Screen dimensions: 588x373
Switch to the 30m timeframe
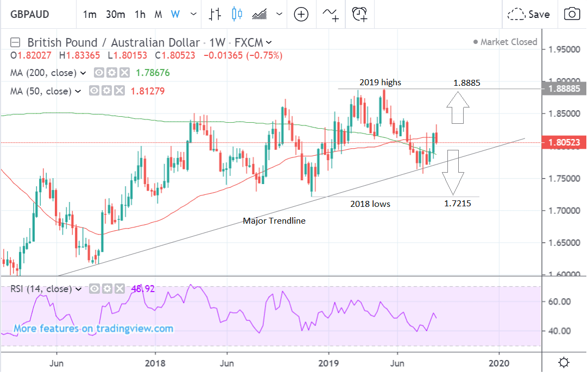[x=115, y=14]
